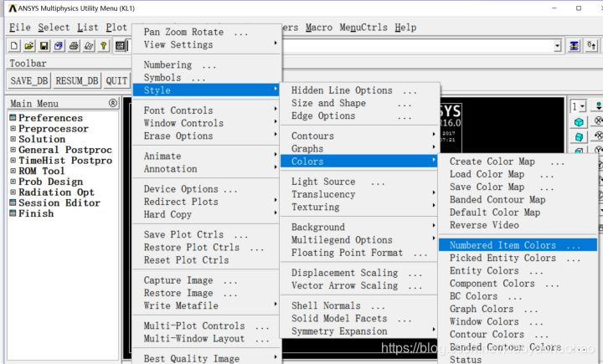Expand the Radiation Opt tree node
The width and height of the screenshot is (603, 364).
click(13, 192)
